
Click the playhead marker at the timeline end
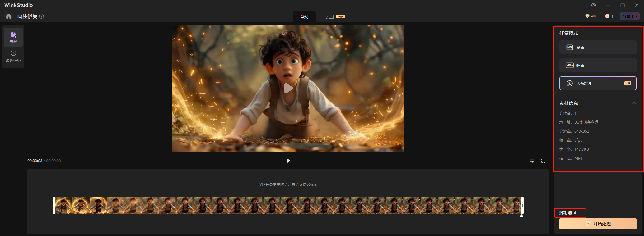tap(521, 216)
